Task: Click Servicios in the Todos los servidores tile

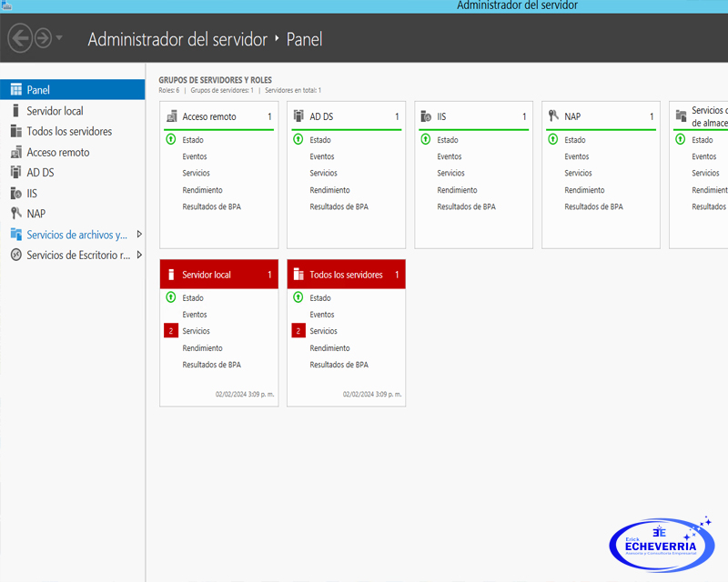Action: [x=323, y=331]
